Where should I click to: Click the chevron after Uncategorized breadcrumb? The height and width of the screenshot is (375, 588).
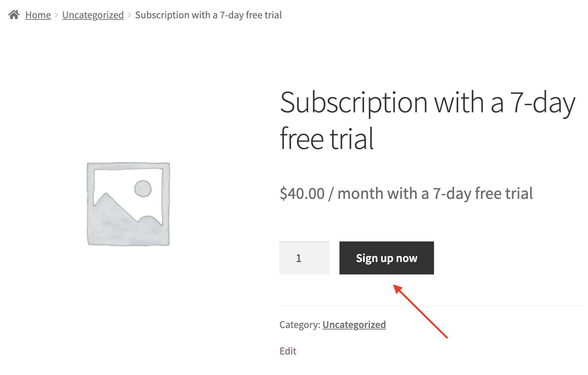click(129, 15)
